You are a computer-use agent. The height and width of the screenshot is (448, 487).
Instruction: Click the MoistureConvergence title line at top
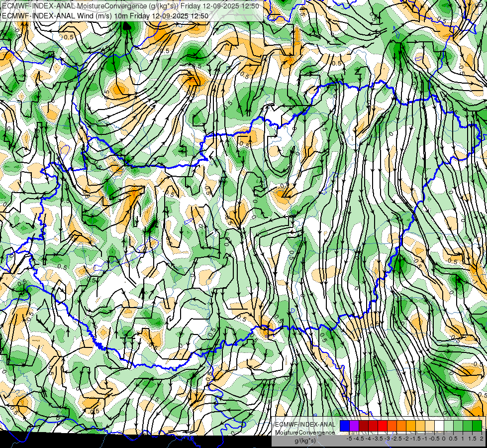(x=130, y=5)
